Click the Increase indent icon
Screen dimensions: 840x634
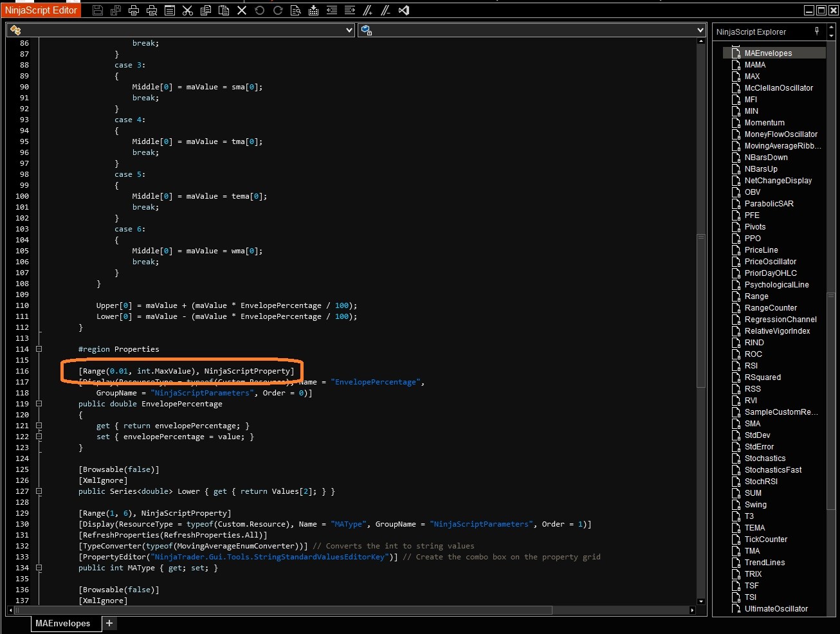tap(350, 10)
